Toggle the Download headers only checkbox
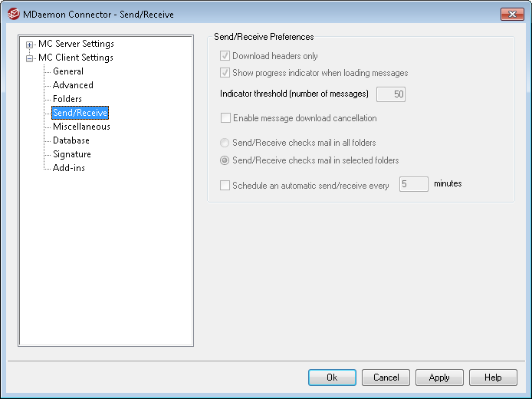The width and height of the screenshot is (532, 399). (225, 56)
